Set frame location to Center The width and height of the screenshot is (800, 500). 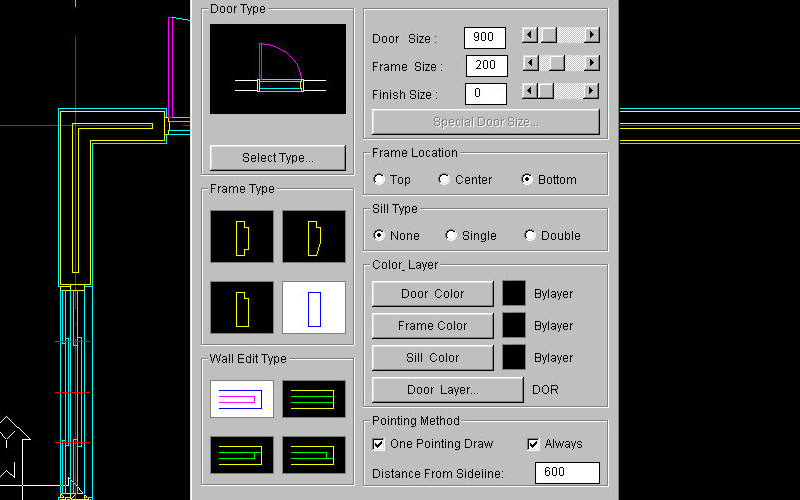444,180
